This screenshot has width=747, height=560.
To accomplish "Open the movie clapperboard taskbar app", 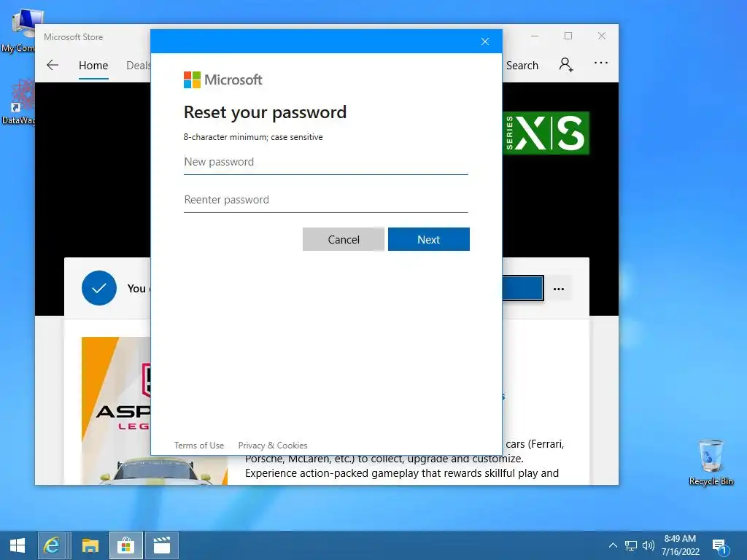I will tap(162, 545).
